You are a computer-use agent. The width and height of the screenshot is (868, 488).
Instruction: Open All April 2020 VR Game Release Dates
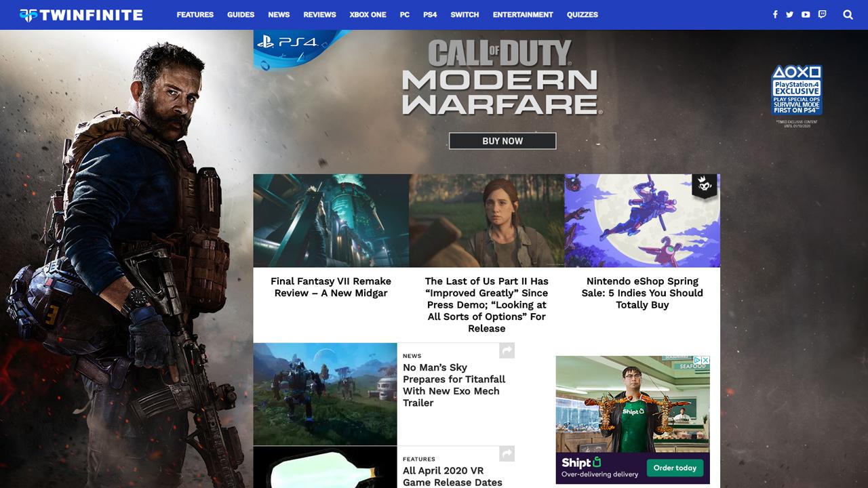(452, 476)
